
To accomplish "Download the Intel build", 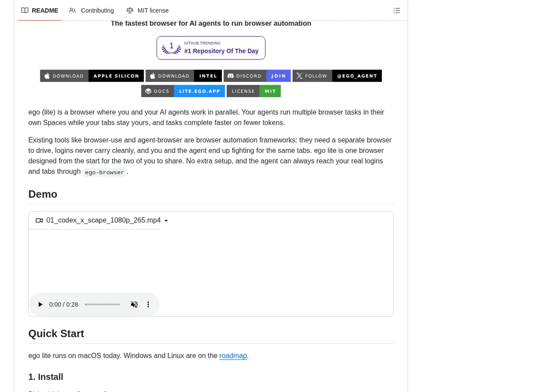I will (184, 76).
